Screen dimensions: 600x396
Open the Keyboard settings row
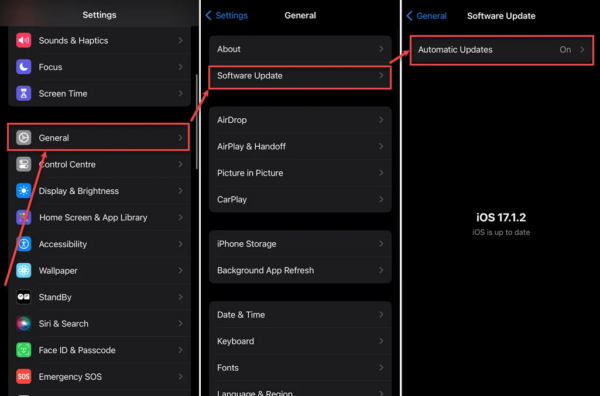click(300, 341)
